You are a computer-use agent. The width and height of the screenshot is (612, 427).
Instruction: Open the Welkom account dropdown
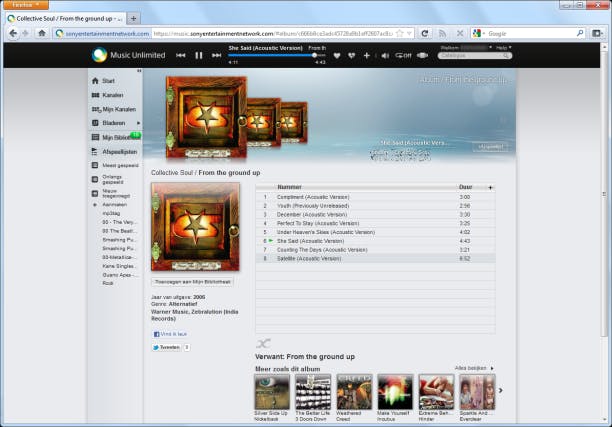pos(466,48)
